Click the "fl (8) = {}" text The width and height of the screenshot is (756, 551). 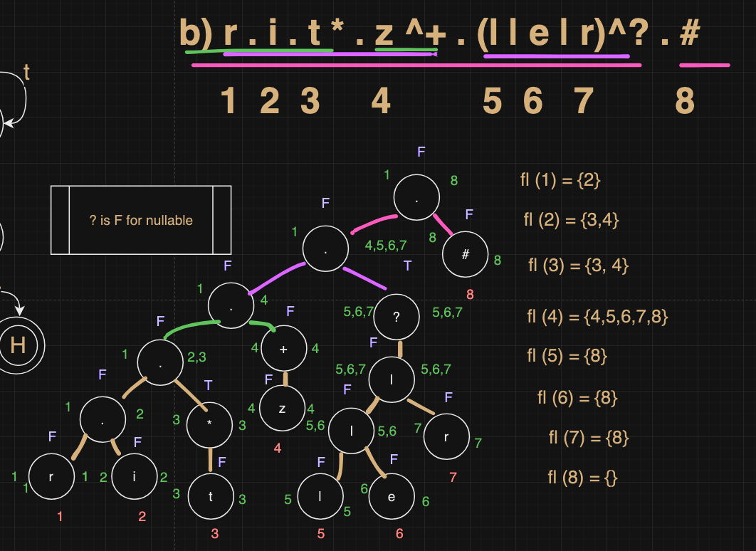point(582,476)
